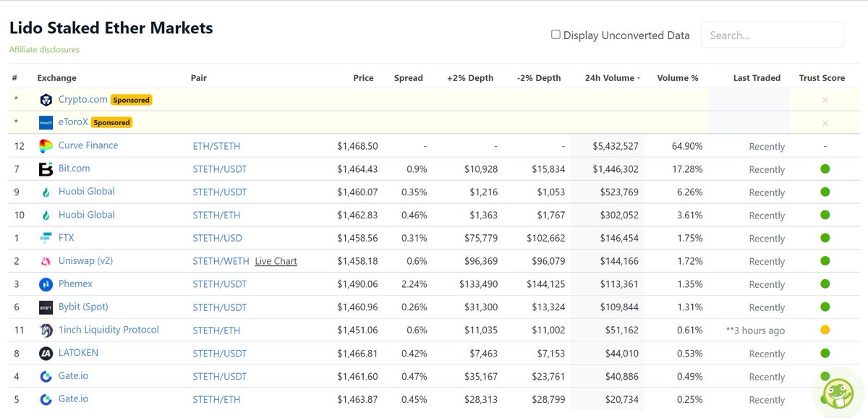Open the Bybit (Spot) exchange link
868x418 pixels.
(x=83, y=307)
